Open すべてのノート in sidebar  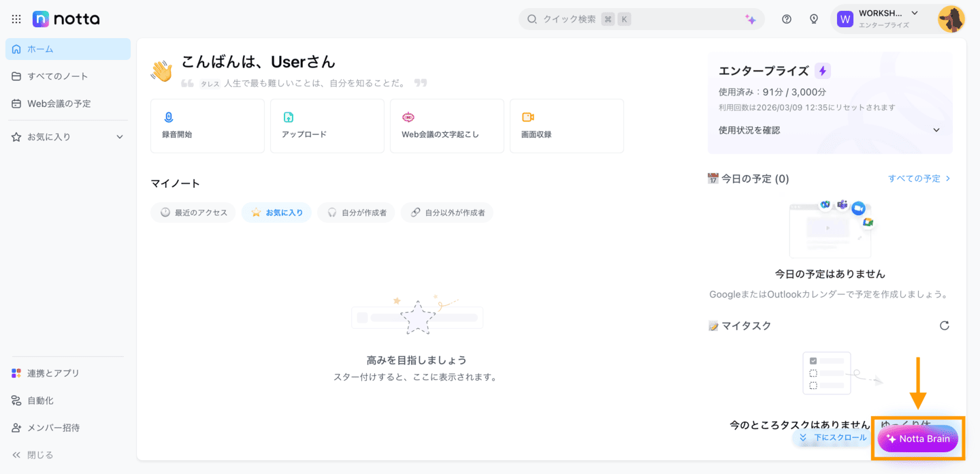point(68,76)
